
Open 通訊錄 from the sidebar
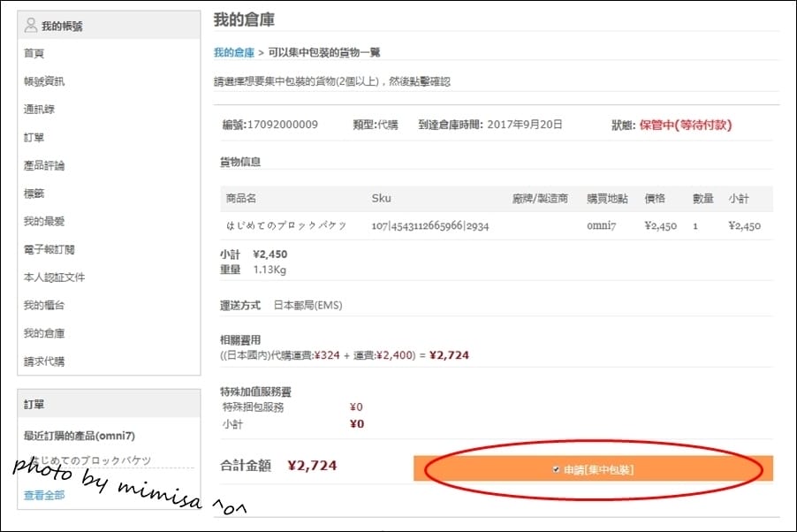[x=40, y=110]
